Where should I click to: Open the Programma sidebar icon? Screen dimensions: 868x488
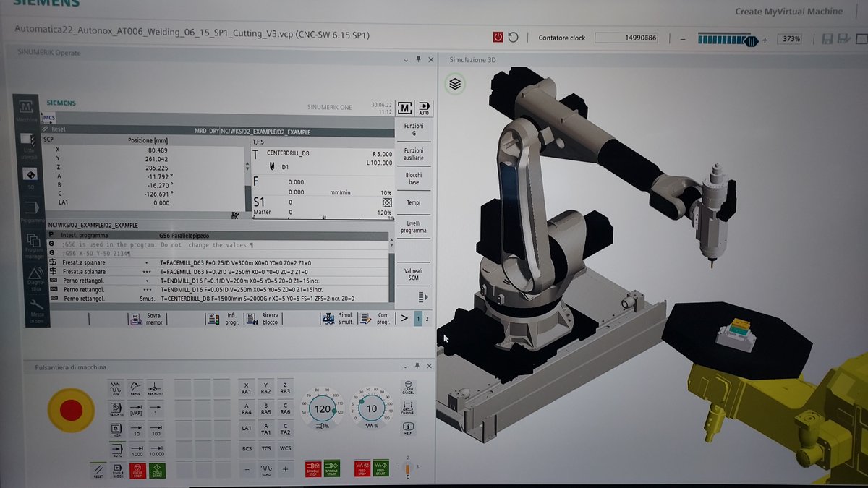pos(30,210)
